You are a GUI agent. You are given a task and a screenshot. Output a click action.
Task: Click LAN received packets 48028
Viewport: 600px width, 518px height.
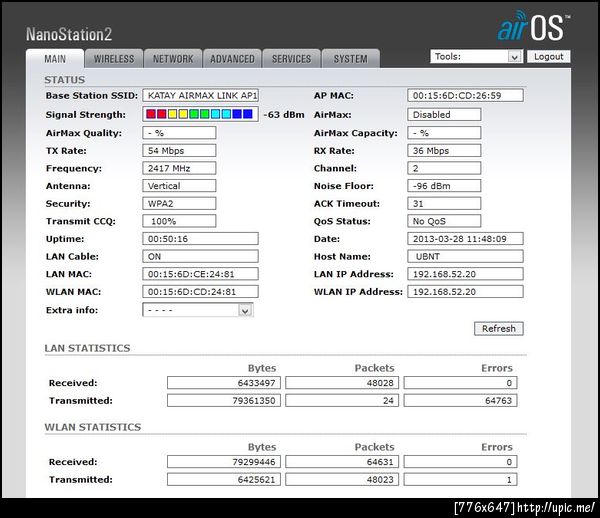pos(342,383)
